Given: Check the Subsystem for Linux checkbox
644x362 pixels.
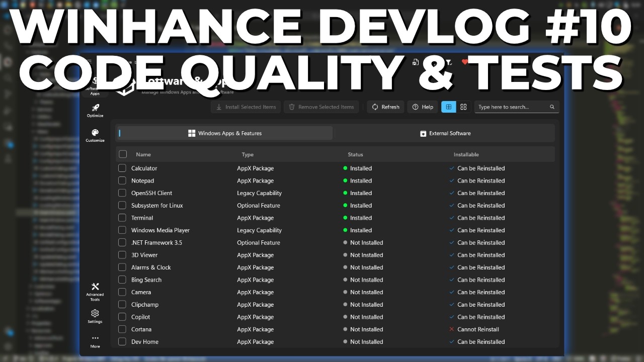Looking at the screenshot, I should coord(122,205).
